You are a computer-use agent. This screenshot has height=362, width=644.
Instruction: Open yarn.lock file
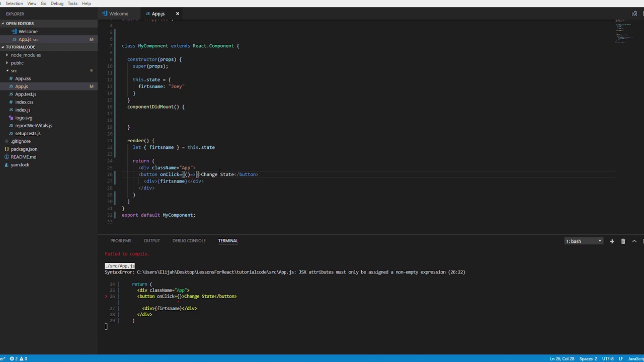pos(20,165)
